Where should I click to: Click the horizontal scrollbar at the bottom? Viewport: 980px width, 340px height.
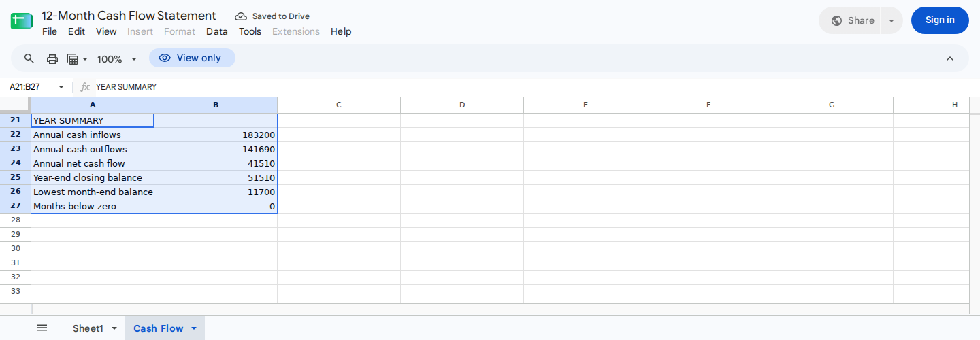[x=500, y=309]
